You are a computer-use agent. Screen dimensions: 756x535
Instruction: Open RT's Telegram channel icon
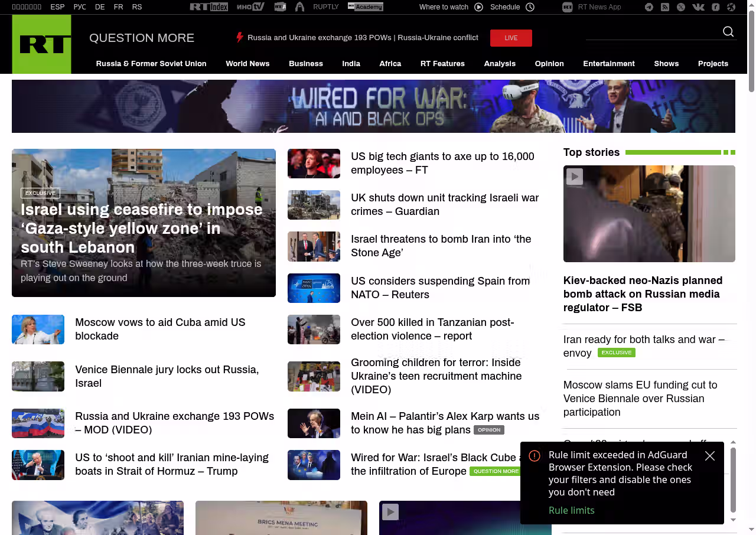[649, 7]
